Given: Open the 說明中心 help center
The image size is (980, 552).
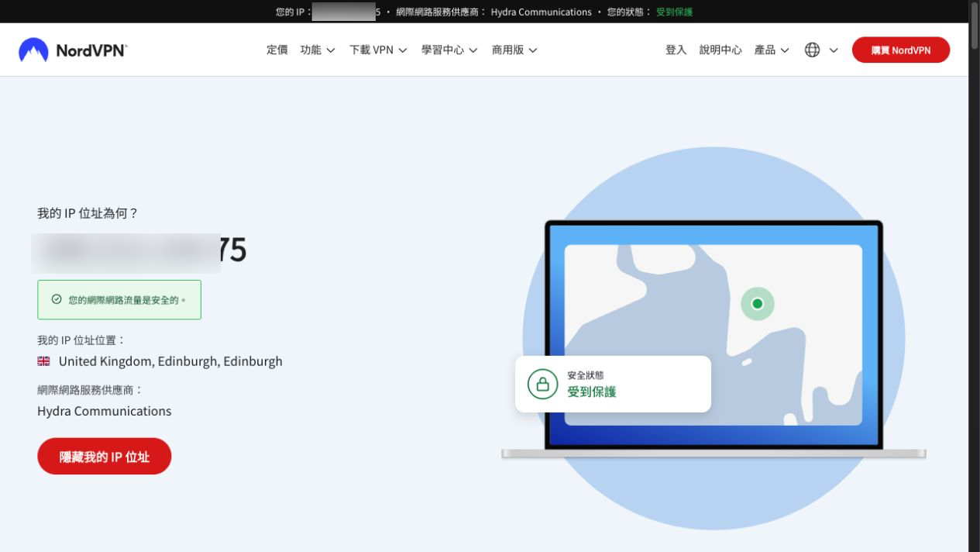Looking at the screenshot, I should (x=720, y=50).
